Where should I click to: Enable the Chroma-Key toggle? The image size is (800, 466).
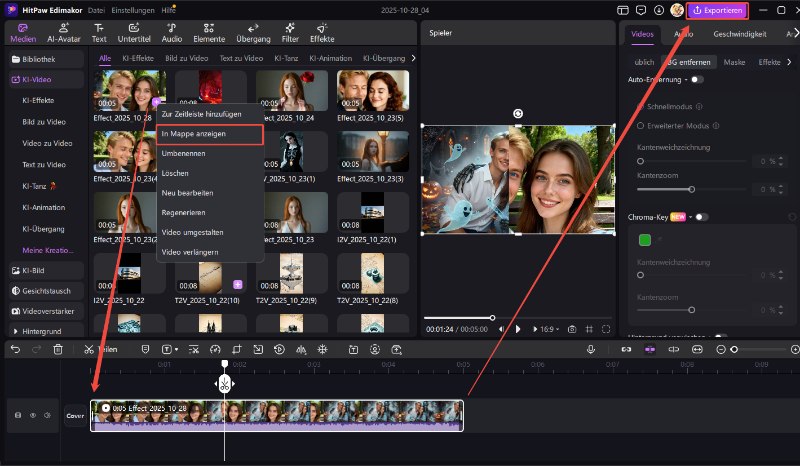tap(702, 217)
